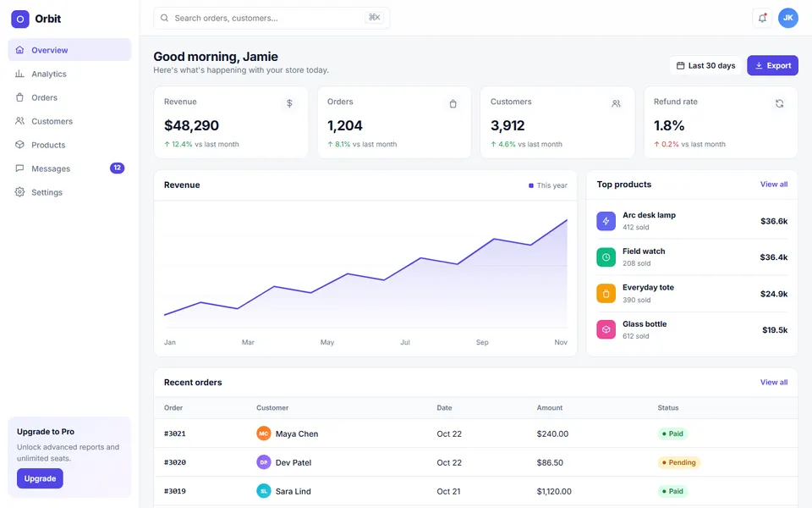Click View all in Recent orders
This screenshot has width=812, height=508.
click(x=774, y=382)
